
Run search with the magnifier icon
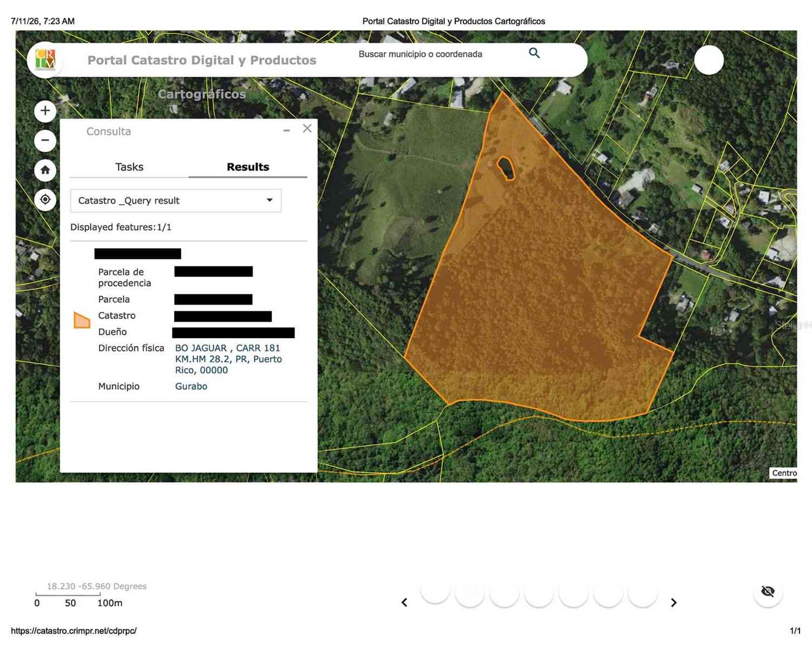534,53
